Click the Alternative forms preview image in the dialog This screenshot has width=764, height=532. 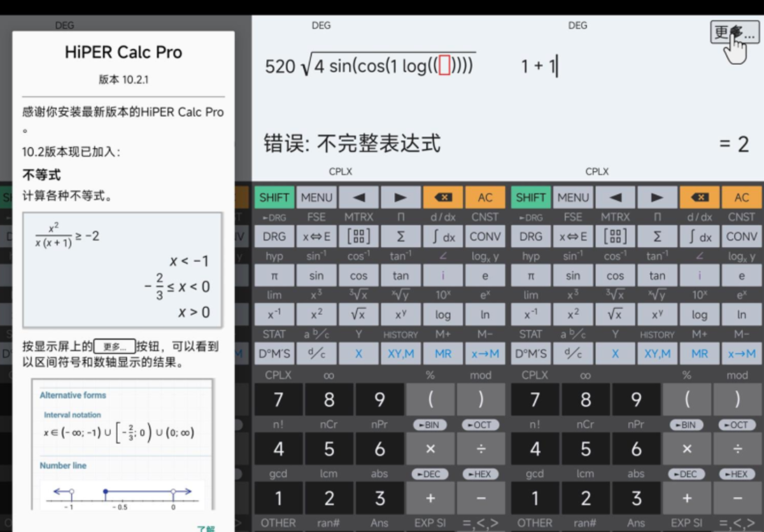point(122,444)
